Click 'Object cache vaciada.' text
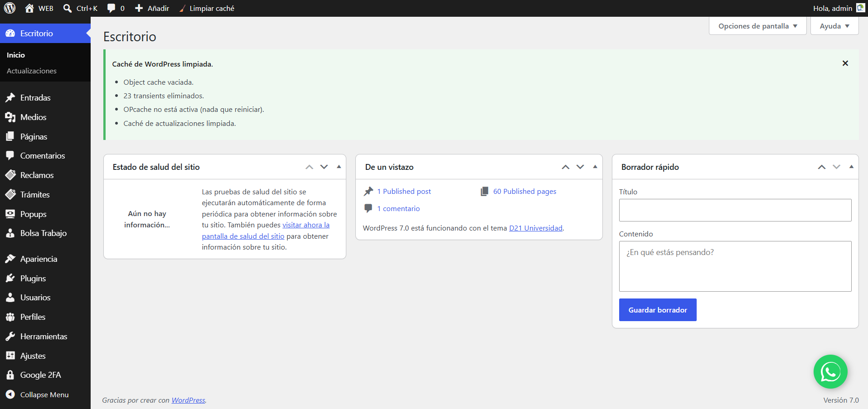 (158, 82)
